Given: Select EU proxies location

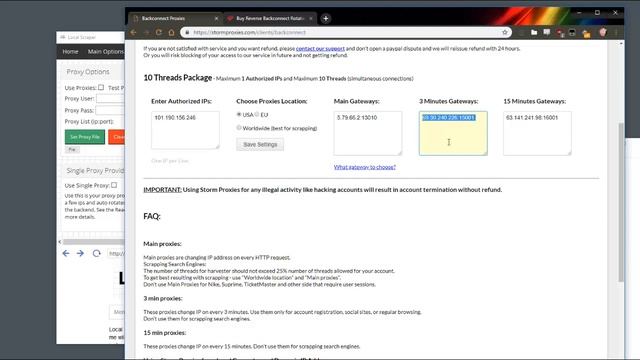Looking at the screenshot, I should [x=257, y=115].
